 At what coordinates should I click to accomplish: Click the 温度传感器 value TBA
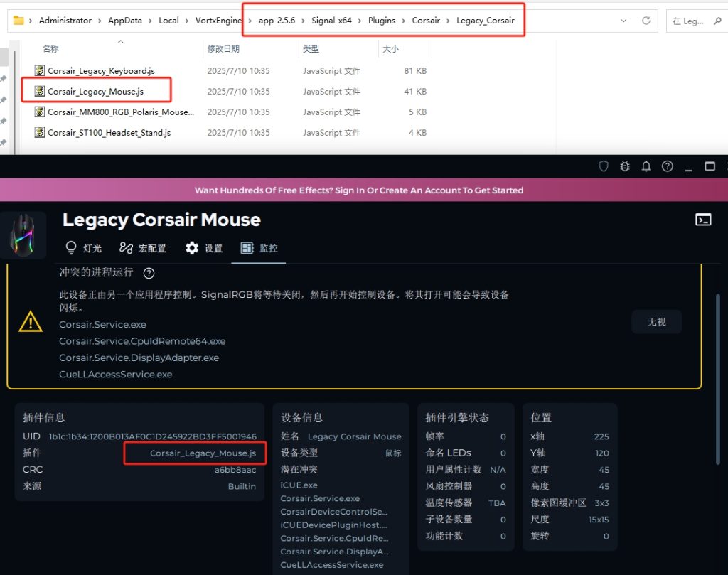point(497,503)
